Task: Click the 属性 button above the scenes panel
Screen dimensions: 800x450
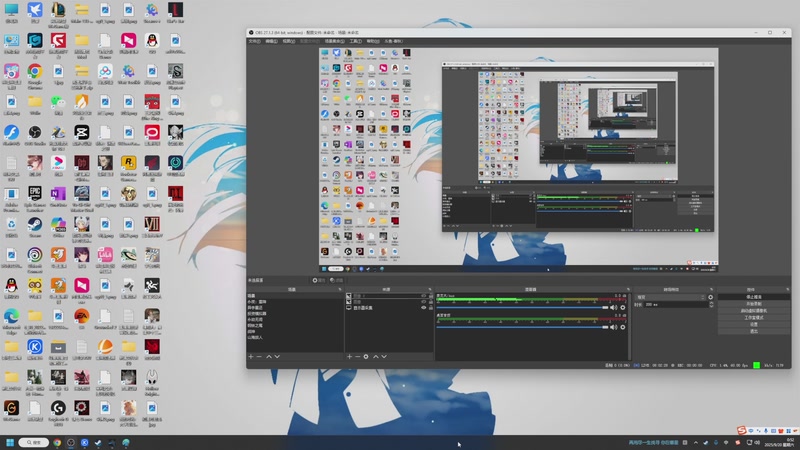Action: tap(319, 280)
